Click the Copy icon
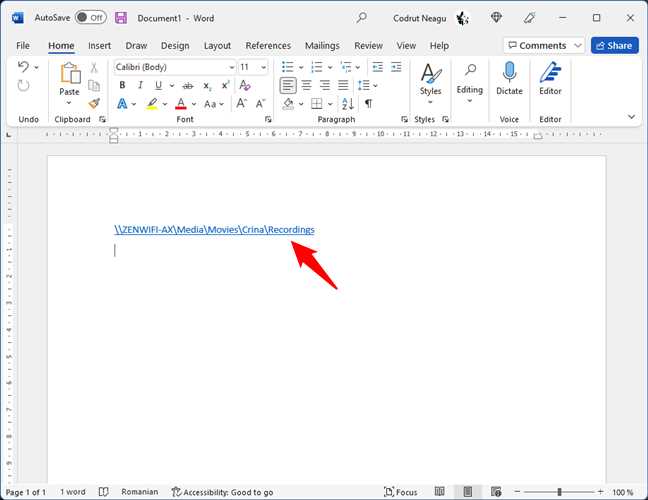The height and width of the screenshot is (500, 648). [x=94, y=85]
